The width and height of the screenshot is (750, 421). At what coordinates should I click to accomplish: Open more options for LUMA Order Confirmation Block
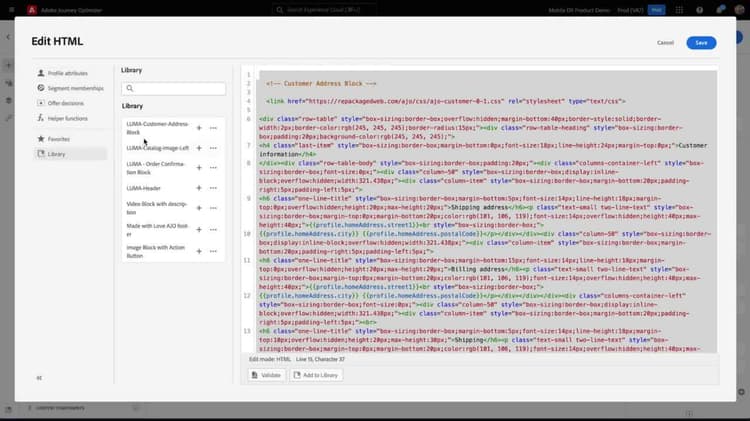click(x=213, y=168)
